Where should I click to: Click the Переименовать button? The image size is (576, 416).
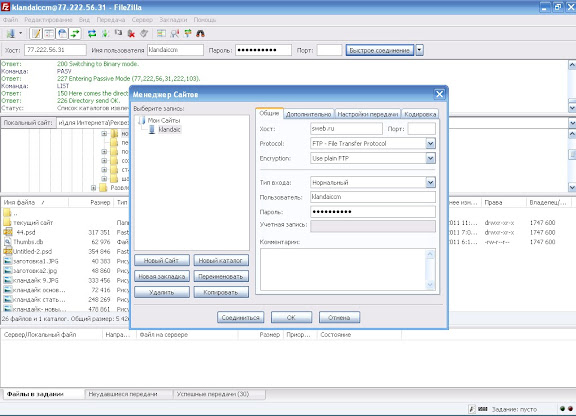tap(221, 276)
